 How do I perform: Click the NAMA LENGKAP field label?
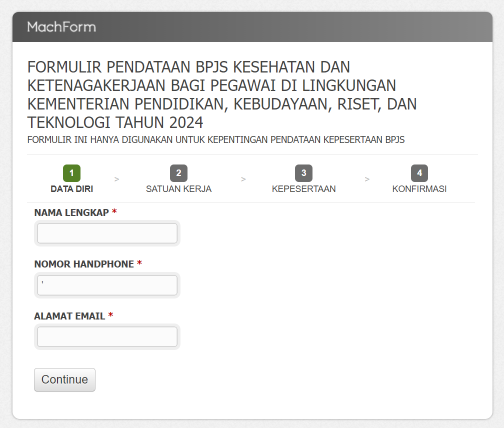(x=71, y=212)
